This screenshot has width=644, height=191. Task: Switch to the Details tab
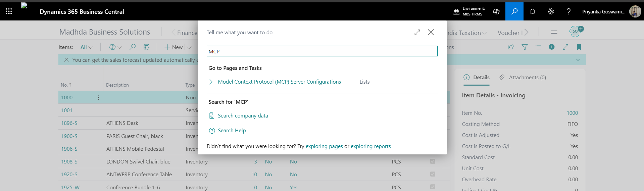[x=477, y=78]
